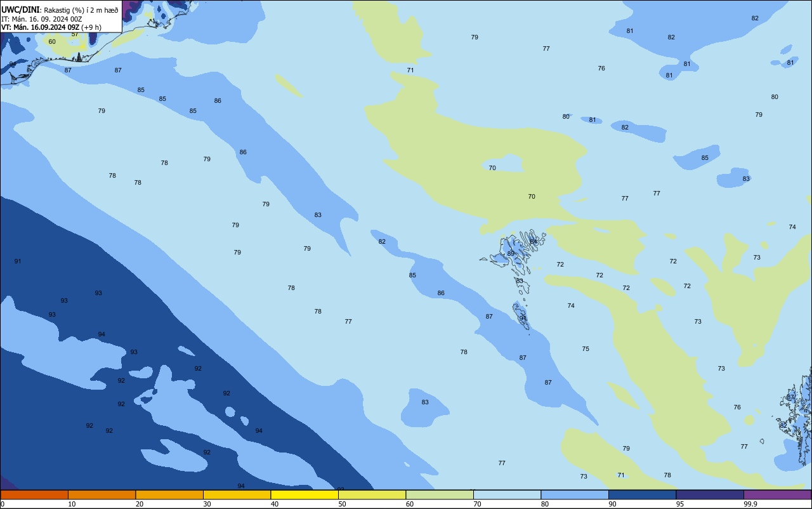Choose the dark blue 90–95 legend swatch

tap(642, 494)
